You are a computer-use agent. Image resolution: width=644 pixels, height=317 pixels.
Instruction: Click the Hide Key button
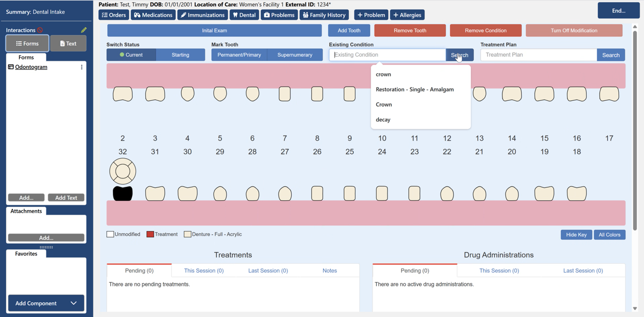576,235
